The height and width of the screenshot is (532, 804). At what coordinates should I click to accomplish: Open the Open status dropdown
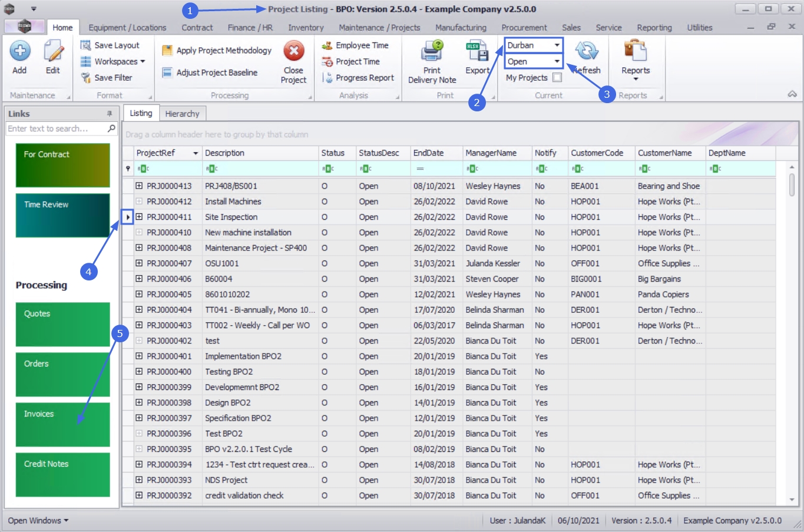pyautogui.click(x=557, y=62)
